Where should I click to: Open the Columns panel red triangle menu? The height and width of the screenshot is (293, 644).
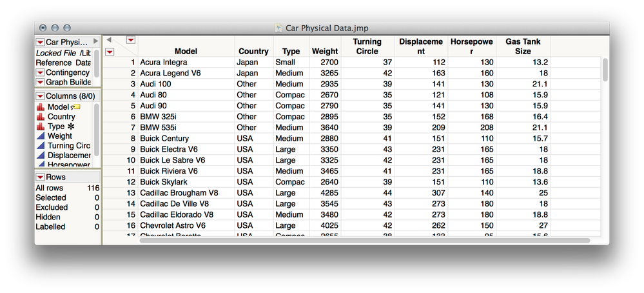[40, 96]
